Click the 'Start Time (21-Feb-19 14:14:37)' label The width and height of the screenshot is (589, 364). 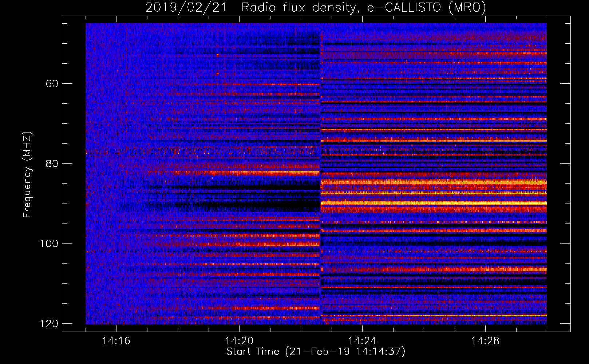pos(316,352)
